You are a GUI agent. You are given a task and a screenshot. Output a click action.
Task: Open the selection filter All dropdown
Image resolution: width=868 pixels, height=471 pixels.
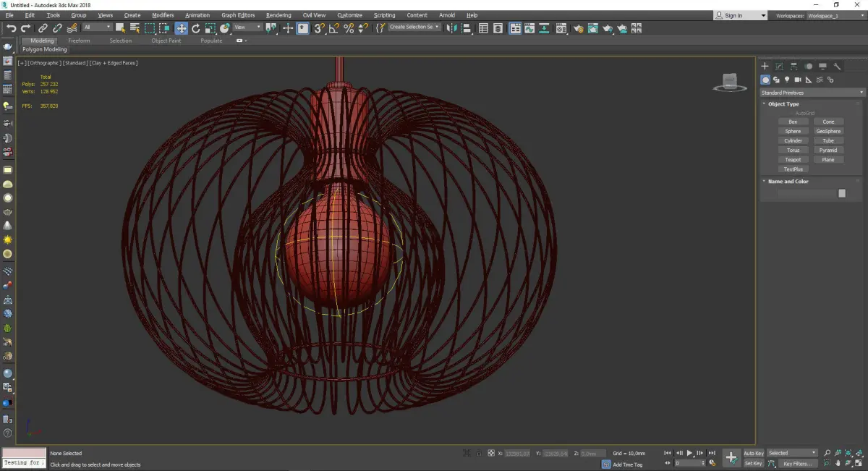point(97,27)
